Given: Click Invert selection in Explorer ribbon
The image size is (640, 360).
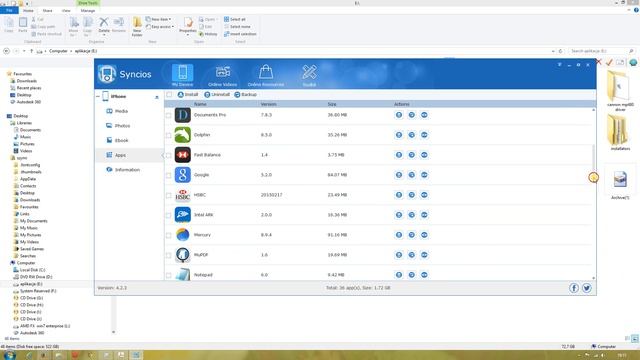Looking at the screenshot, I should click(240, 34).
